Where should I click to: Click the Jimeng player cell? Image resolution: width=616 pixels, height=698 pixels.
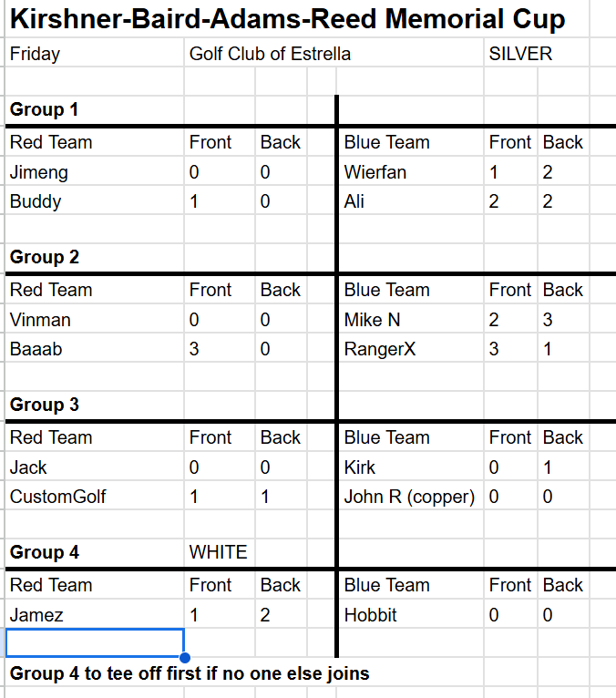(x=39, y=172)
